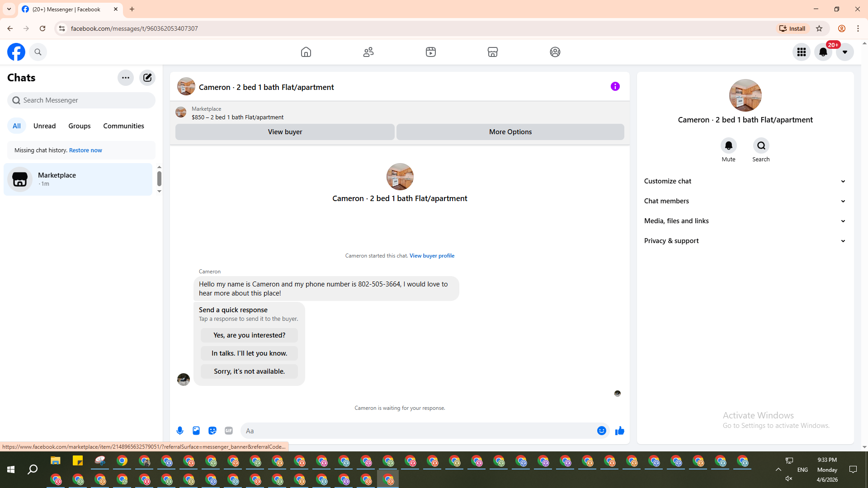Open the Chrome three-dot menu
Image resolution: width=868 pixels, height=488 pixels.
(858, 28)
